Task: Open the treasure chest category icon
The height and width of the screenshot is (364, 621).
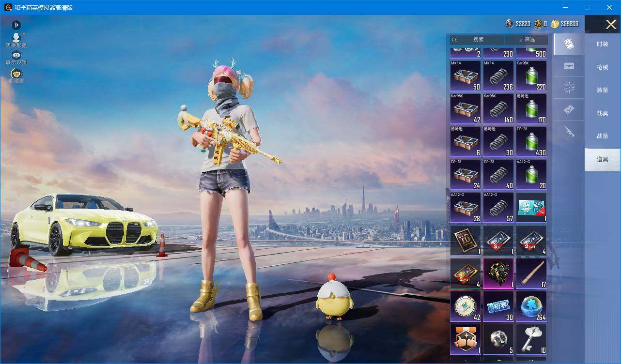Action: pos(569,66)
